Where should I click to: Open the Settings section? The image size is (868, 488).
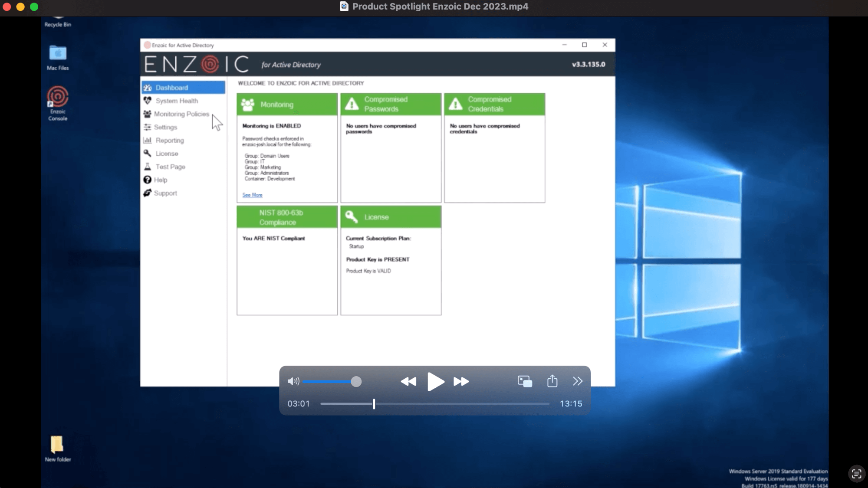click(166, 127)
